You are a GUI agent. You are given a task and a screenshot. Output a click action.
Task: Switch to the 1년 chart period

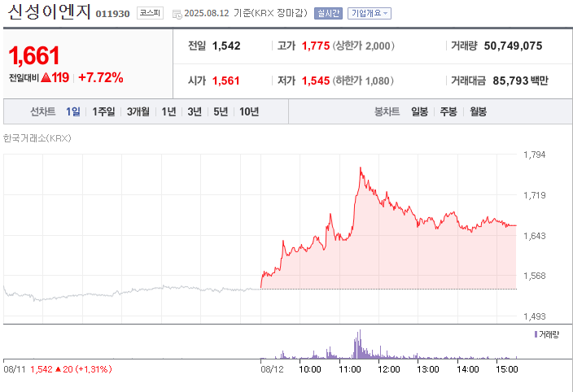click(168, 111)
